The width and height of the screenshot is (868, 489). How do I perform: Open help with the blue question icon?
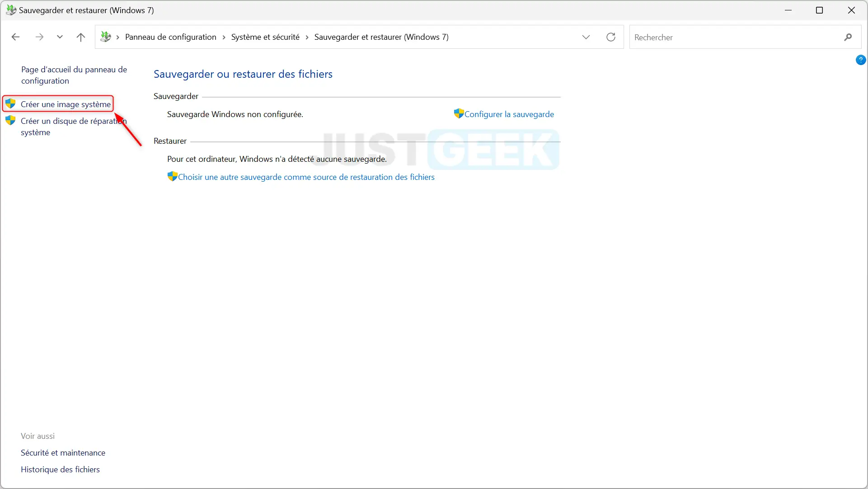(861, 60)
